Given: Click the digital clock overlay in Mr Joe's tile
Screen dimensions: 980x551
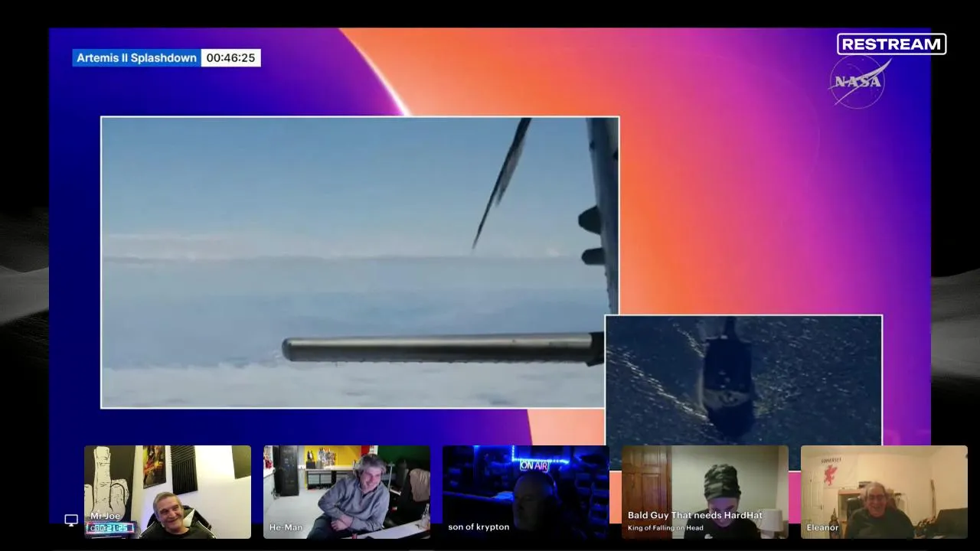Looking at the screenshot, I should [110, 528].
